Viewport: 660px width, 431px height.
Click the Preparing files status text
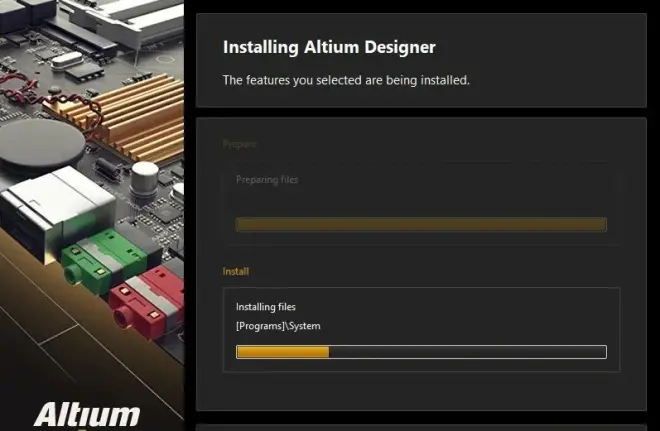click(x=267, y=180)
